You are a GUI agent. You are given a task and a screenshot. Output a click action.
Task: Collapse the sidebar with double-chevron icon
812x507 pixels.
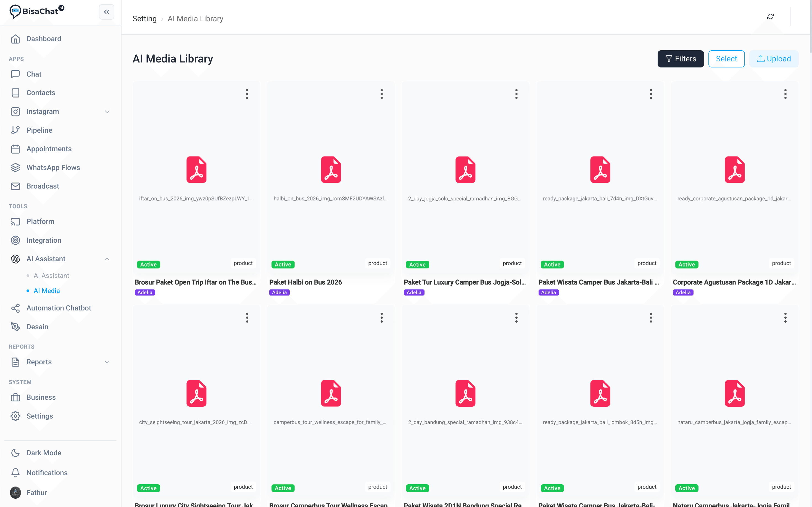pyautogui.click(x=107, y=12)
